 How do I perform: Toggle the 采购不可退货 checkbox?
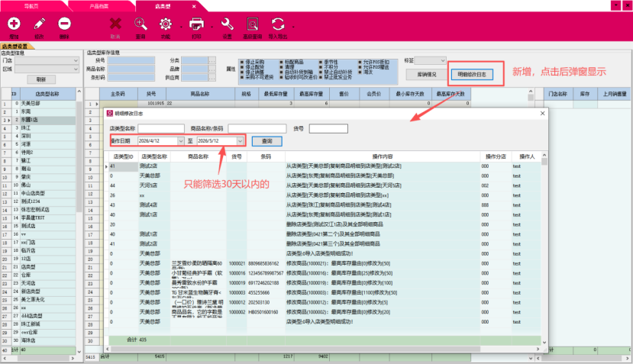[242, 76]
